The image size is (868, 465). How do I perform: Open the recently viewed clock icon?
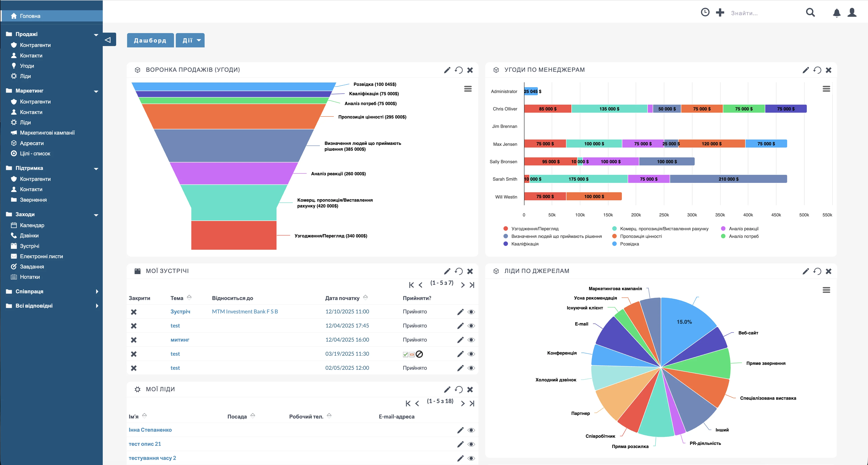[x=705, y=13]
